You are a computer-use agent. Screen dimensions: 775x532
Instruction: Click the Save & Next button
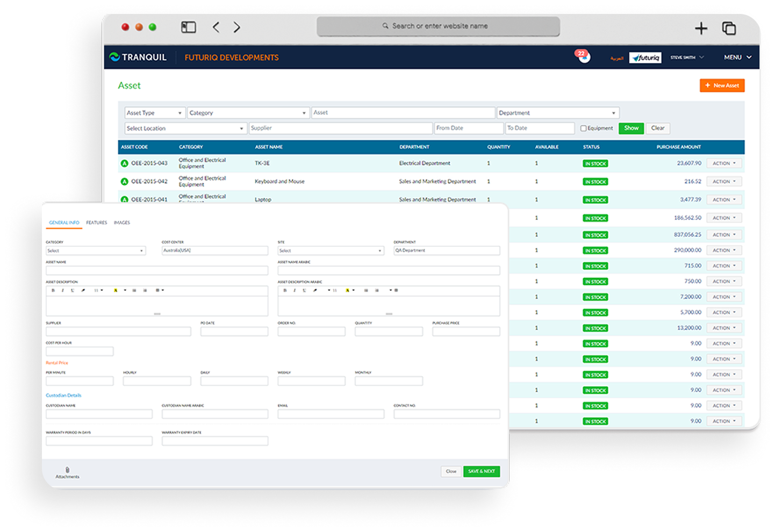(x=481, y=471)
